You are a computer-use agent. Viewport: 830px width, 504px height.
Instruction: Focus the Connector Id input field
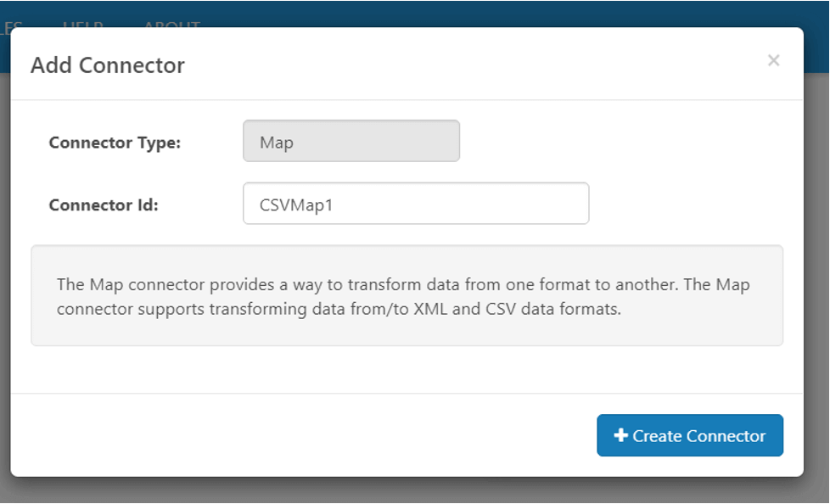tap(415, 204)
